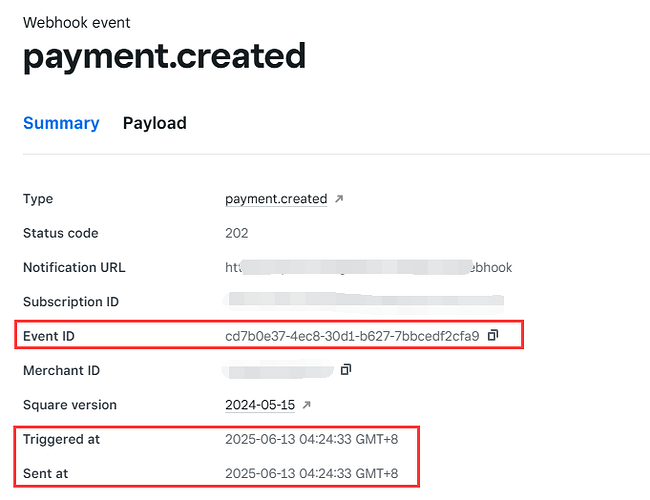Click the Notification URL value
The height and width of the screenshot is (500, 650).
369,267
